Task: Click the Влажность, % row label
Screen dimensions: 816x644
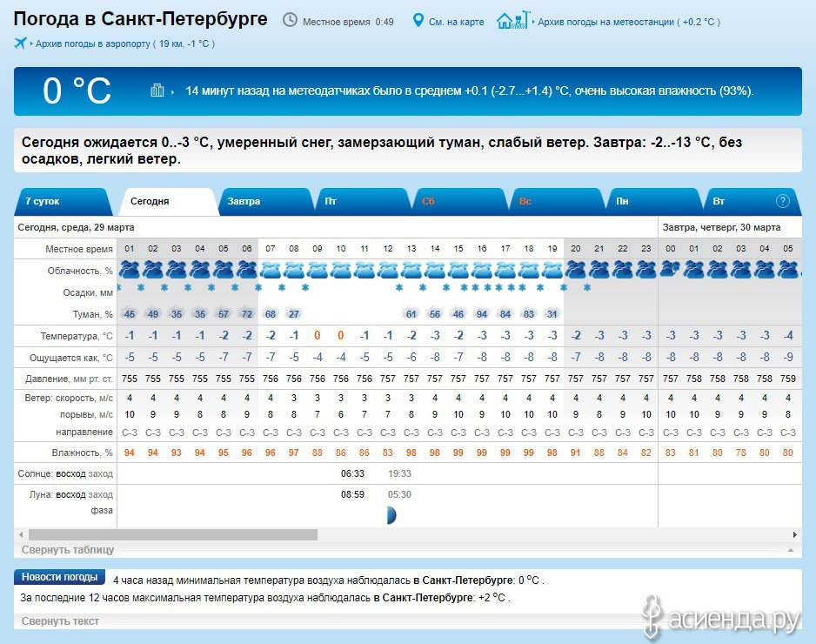Action: click(x=83, y=453)
